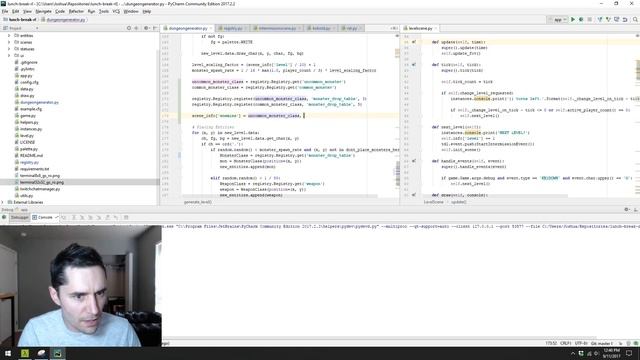Open the app run configuration dropdown

(x=558, y=20)
